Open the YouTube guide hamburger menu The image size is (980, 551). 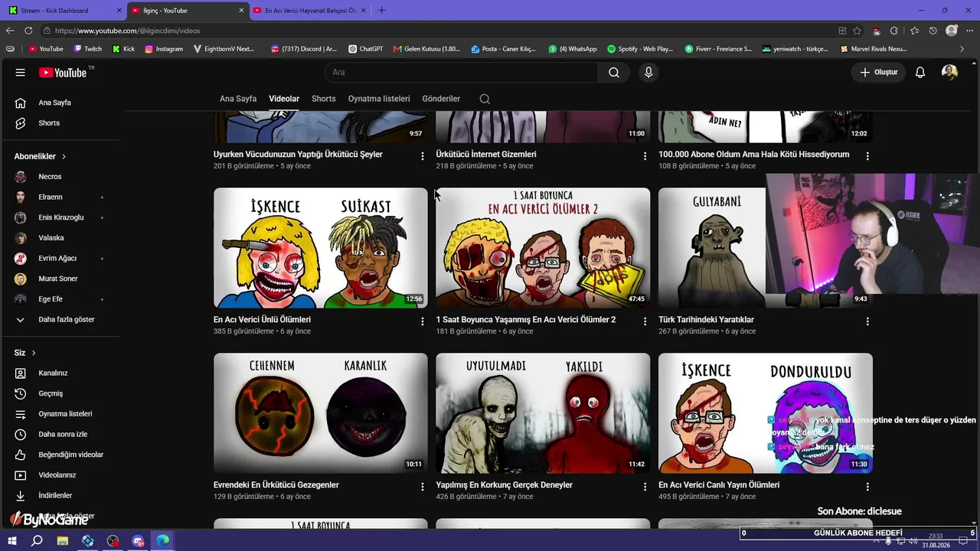21,72
